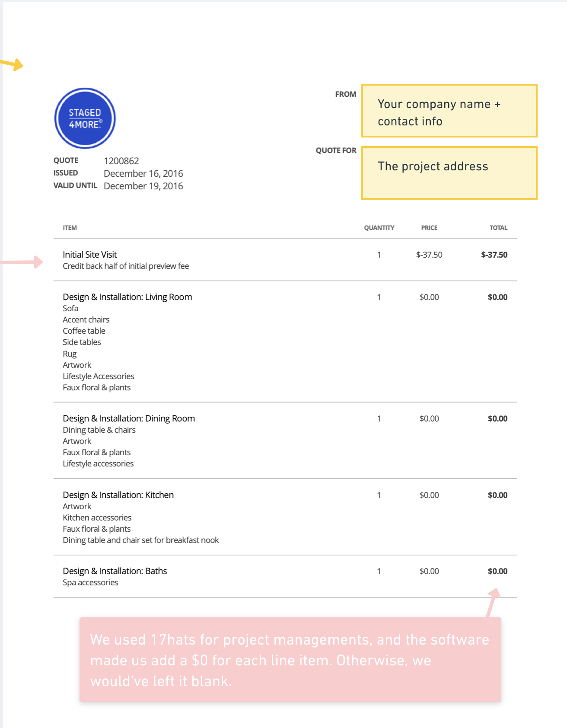Choose the Design & Installation: Kitchen item
This screenshot has height=728, width=567.
(x=118, y=495)
